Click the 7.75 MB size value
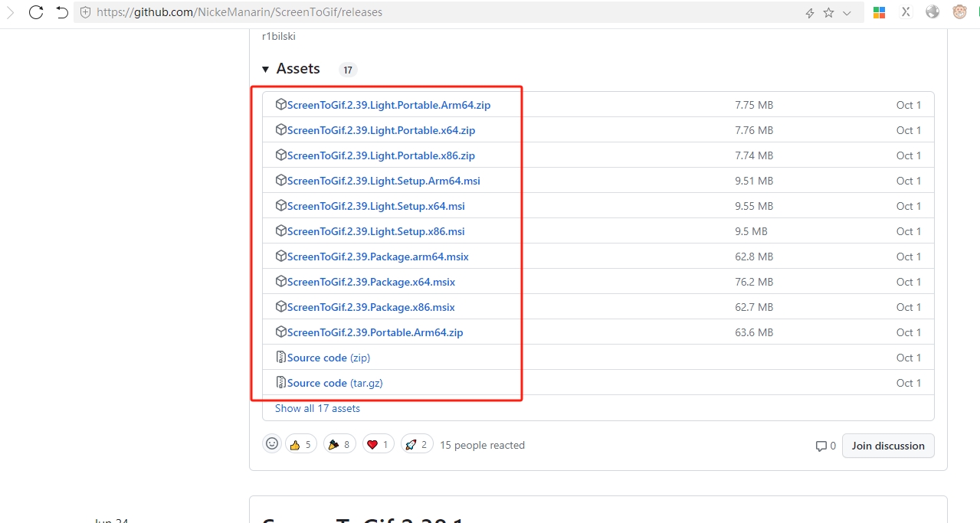980x523 pixels. coord(754,105)
